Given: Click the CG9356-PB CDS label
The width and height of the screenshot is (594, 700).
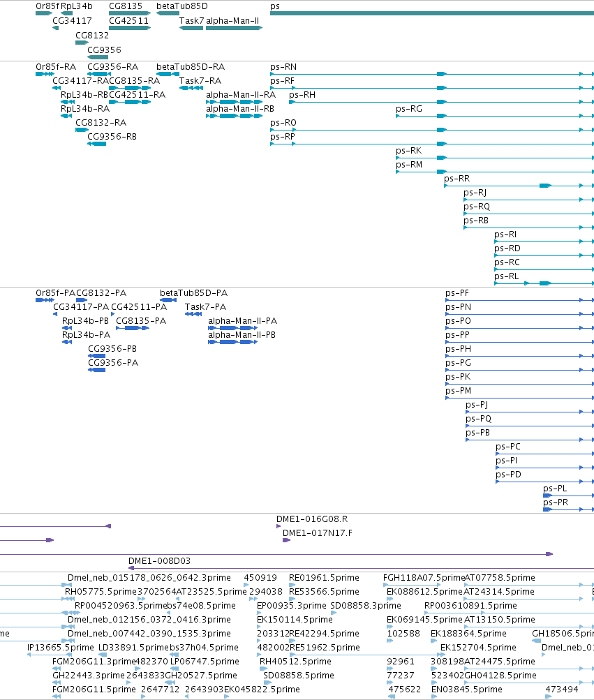Looking at the screenshot, I should pyautogui.click(x=112, y=349).
